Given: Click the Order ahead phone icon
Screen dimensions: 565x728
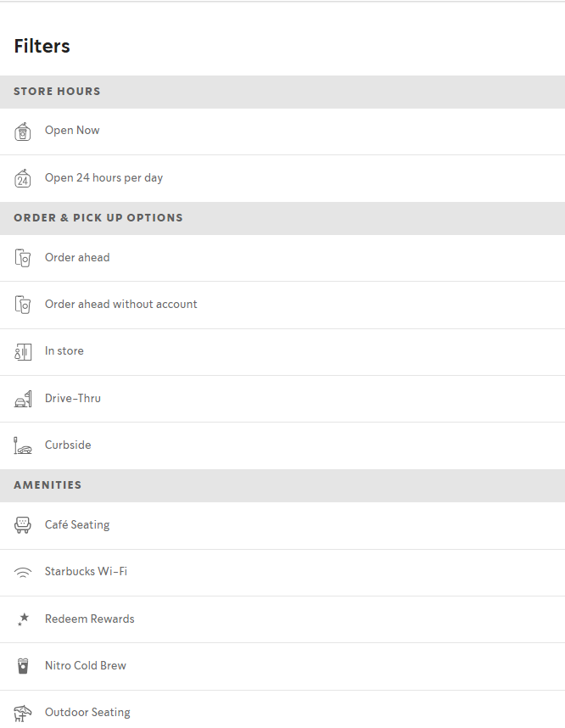Looking at the screenshot, I should [23, 258].
